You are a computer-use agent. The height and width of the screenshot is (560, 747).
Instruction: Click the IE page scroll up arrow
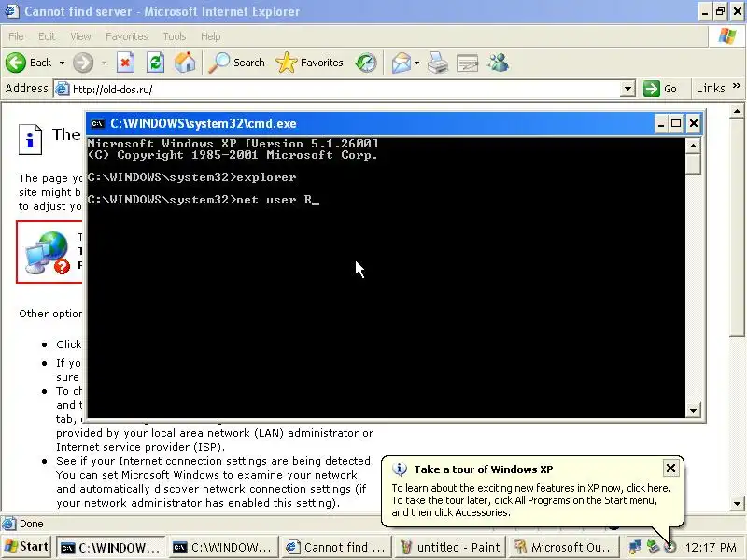coord(737,112)
